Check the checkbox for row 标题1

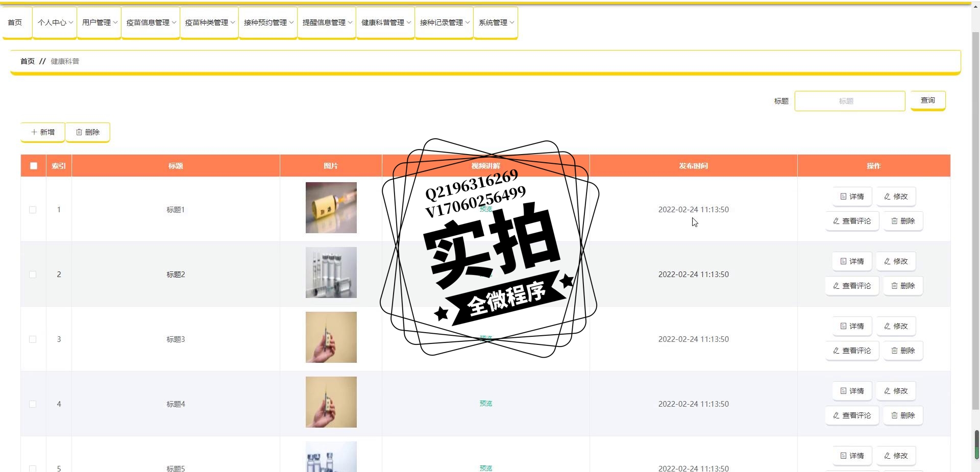pos(33,210)
